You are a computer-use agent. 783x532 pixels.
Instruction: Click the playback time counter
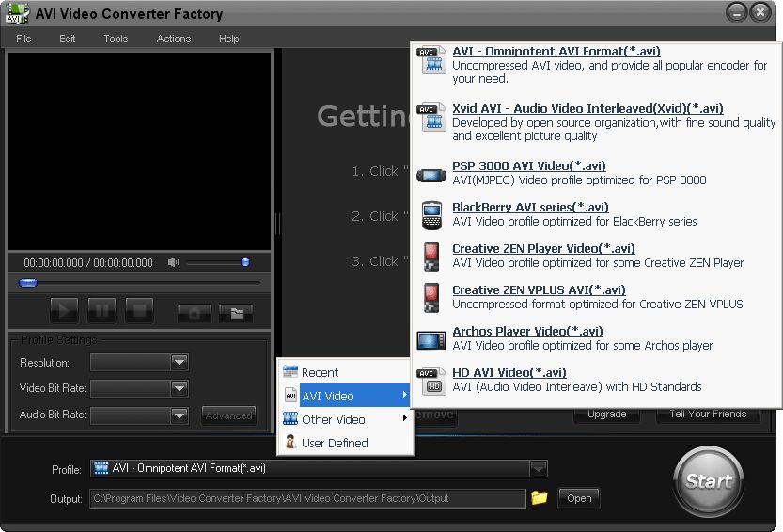pyautogui.click(x=88, y=263)
